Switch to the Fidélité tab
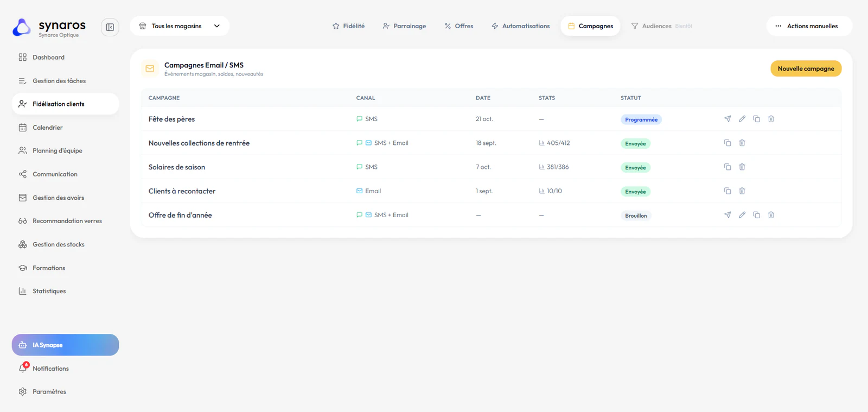 [348, 26]
